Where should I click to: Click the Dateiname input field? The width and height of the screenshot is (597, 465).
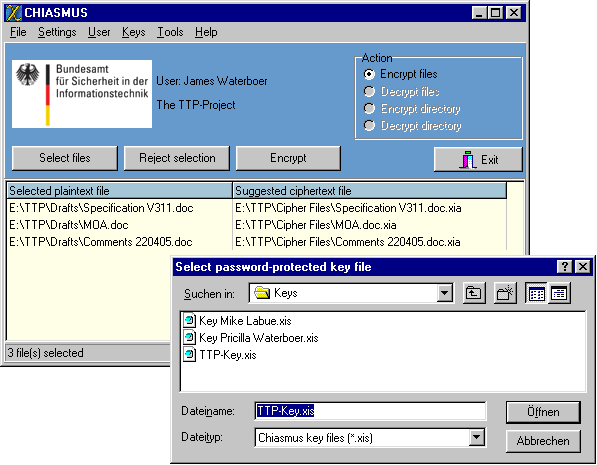370,411
